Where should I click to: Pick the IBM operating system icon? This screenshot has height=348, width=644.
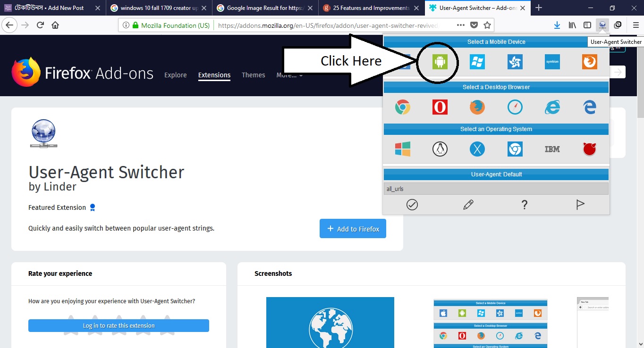point(552,149)
